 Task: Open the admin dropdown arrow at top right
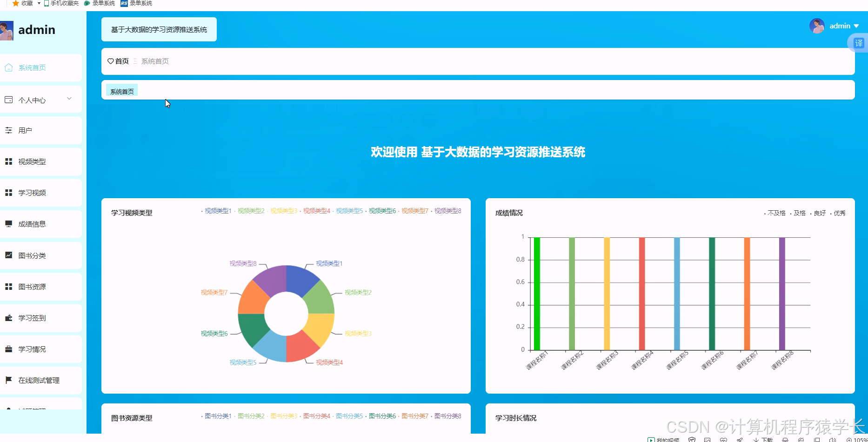click(856, 26)
